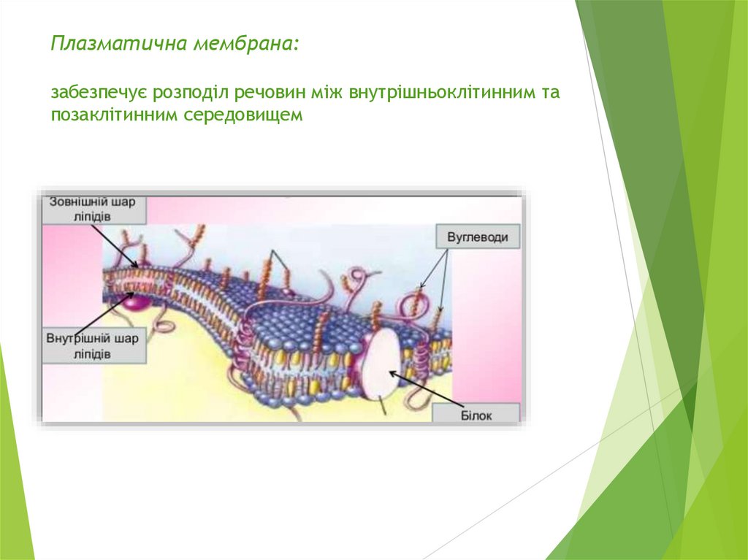Click the 'Вуглеводи' label box
Image resolution: width=748 pixels, height=560 pixels.
[x=478, y=237]
